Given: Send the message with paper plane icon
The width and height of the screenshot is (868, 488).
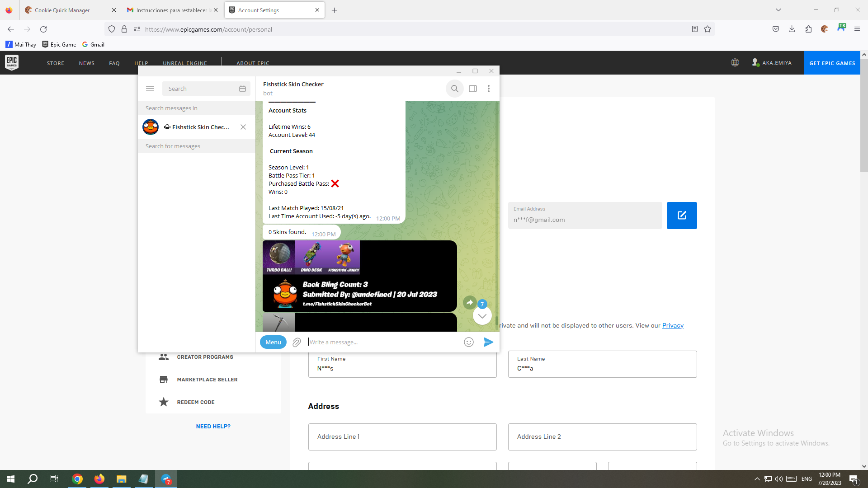Looking at the screenshot, I should pos(488,342).
